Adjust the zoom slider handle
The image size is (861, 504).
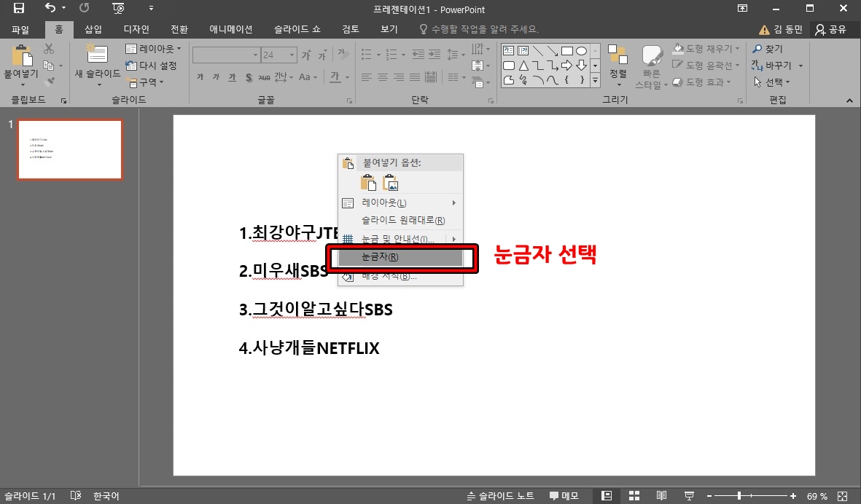[x=739, y=496]
